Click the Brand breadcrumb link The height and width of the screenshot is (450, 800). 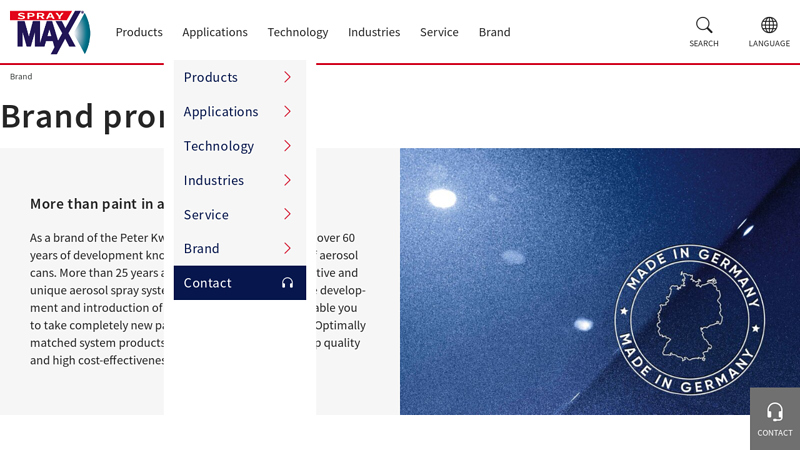(x=21, y=77)
